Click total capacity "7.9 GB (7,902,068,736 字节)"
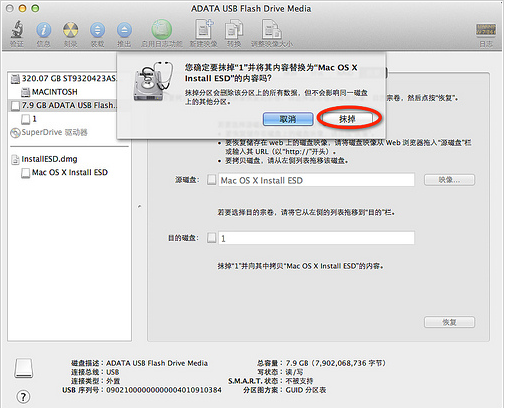Screen dimensions: 505x408 335,363
